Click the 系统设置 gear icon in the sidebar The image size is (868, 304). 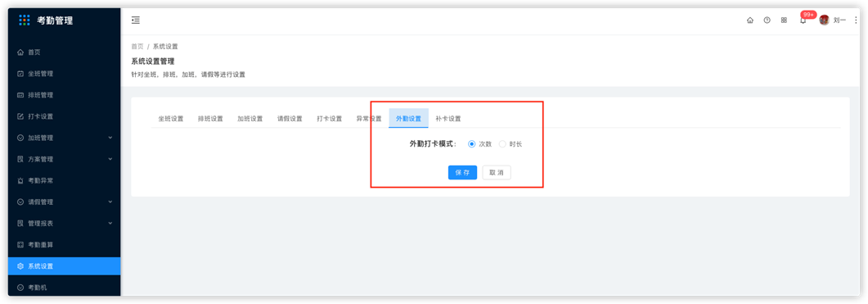(20, 266)
